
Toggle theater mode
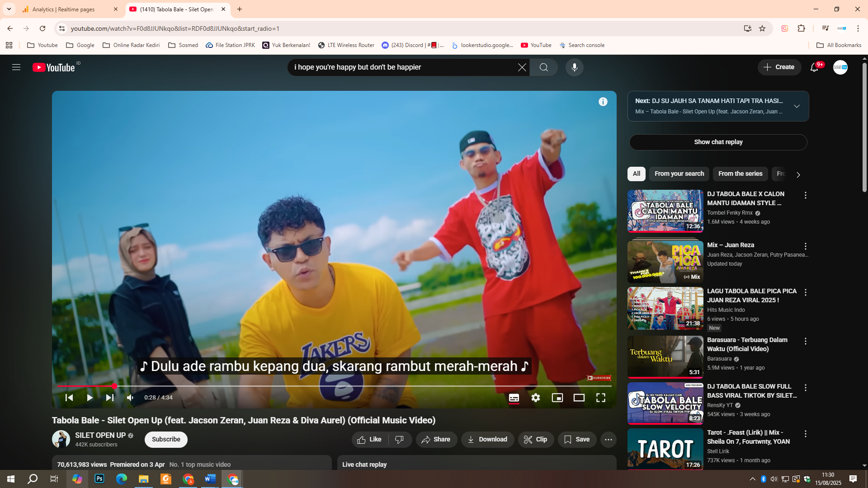click(579, 398)
